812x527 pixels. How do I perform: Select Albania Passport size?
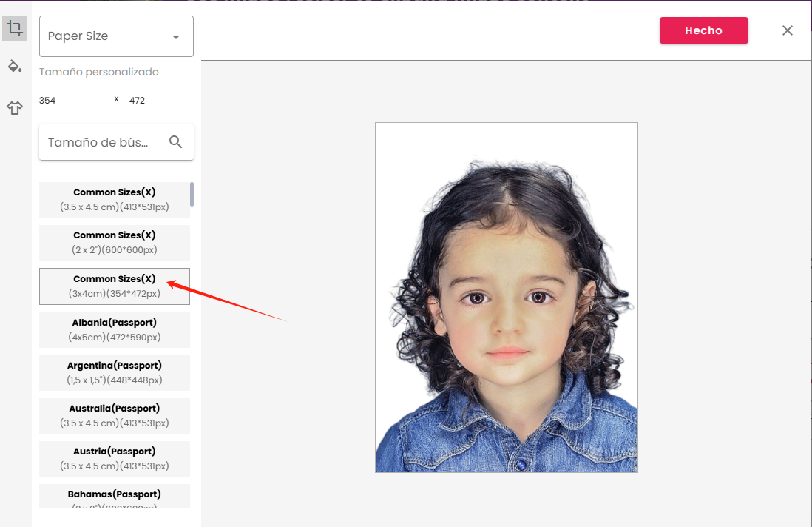tap(115, 329)
